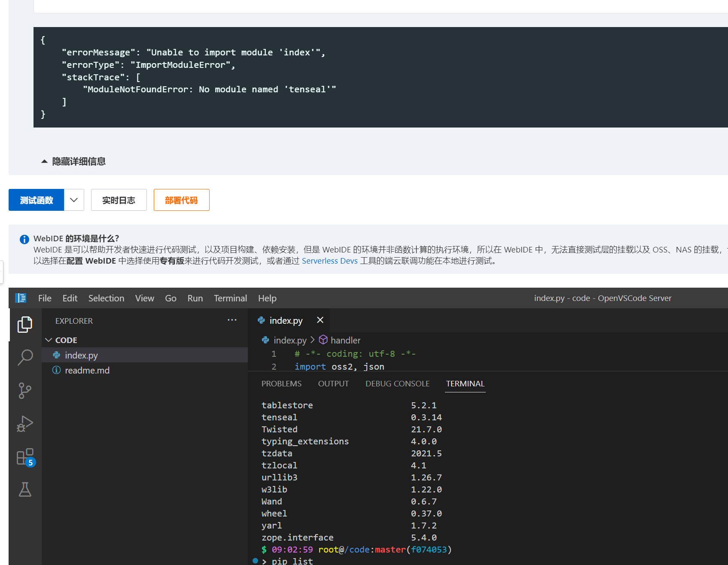
Task: Open dropdown arrow next to 测试函数
Action: 74,200
